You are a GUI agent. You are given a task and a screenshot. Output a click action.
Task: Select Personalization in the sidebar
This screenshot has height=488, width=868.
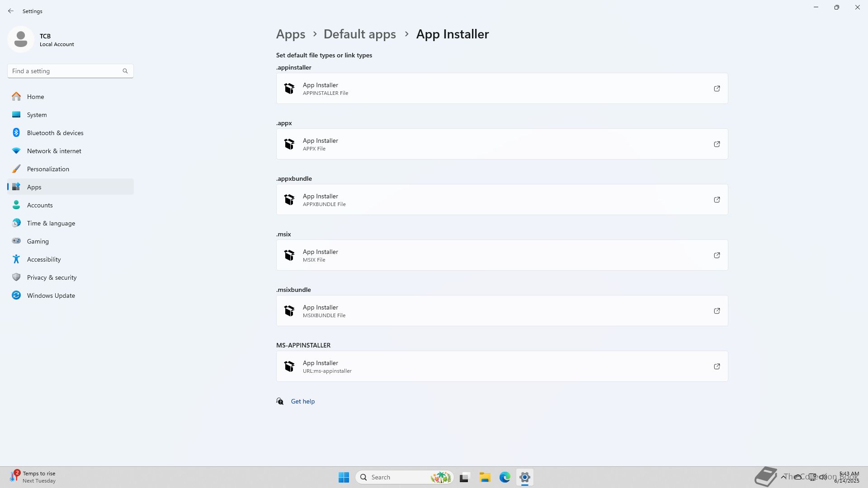(48, 169)
